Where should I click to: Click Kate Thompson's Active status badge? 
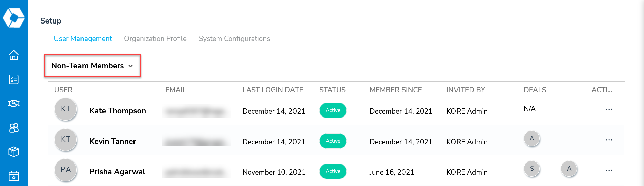coord(333,110)
